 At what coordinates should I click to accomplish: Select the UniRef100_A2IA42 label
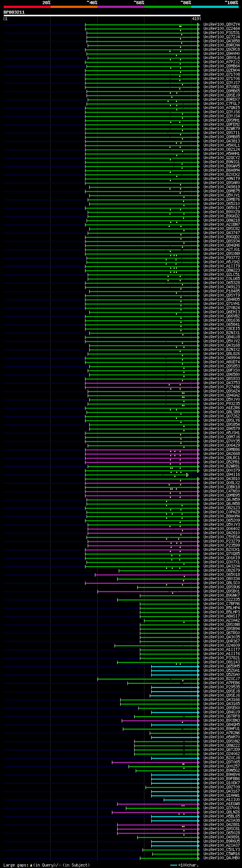pyautogui.click(x=222, y=621)
